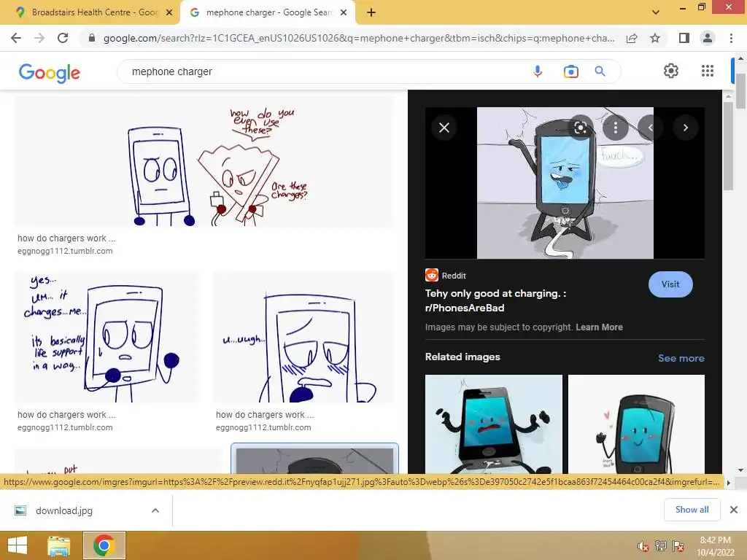
Task: Click the preview panel scrollbar thumb
Action: (727, 146)
